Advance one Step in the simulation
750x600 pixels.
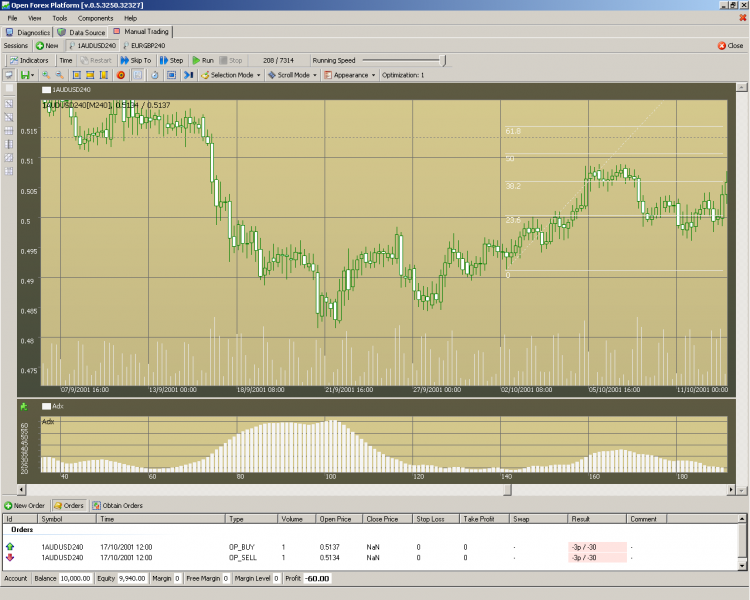pos(172,60)
